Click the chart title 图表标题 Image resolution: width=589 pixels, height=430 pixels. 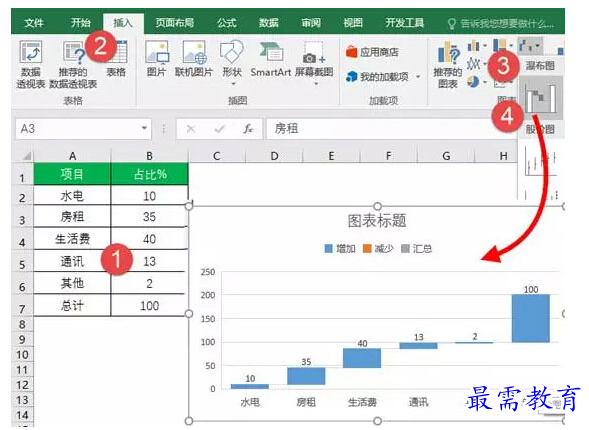click(x=377, y=221)
